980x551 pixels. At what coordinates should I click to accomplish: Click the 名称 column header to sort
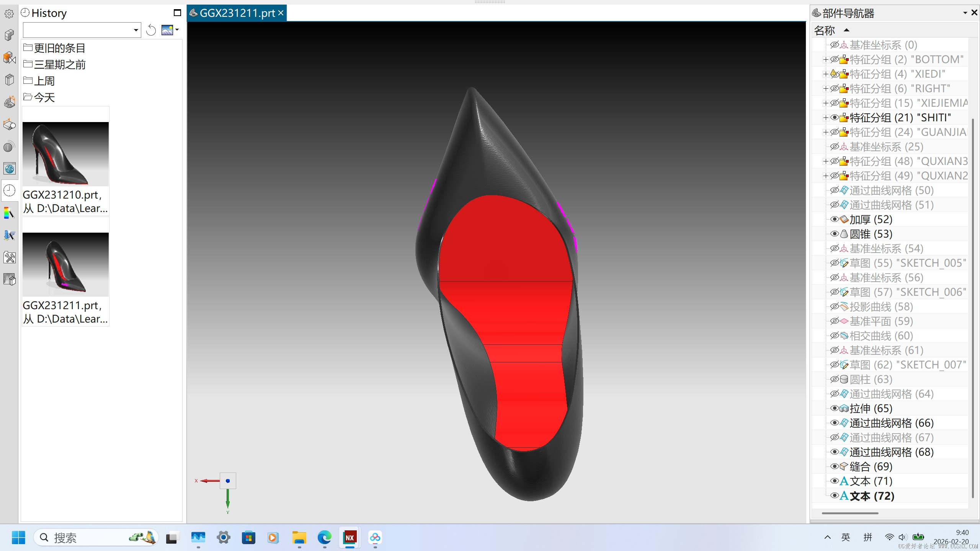point(825,30)
